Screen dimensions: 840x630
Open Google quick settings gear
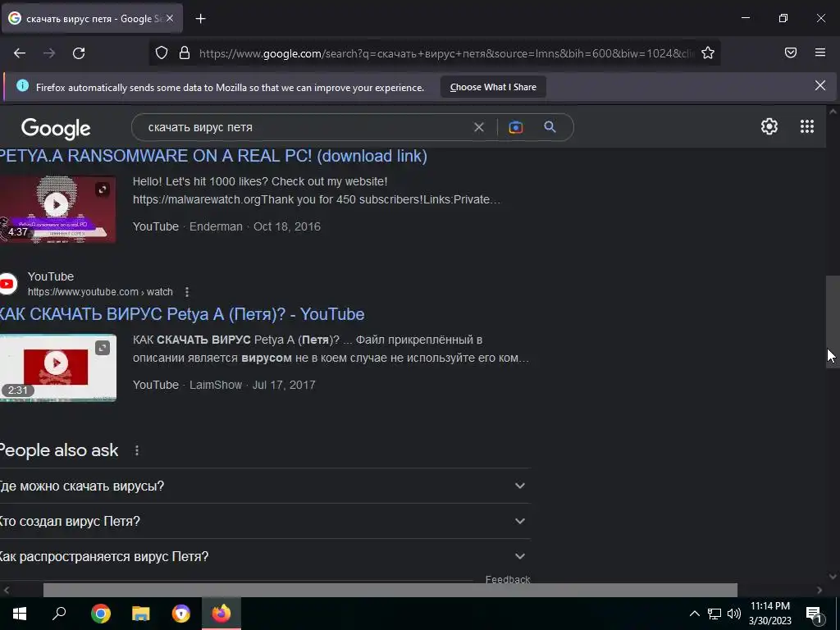769,126
